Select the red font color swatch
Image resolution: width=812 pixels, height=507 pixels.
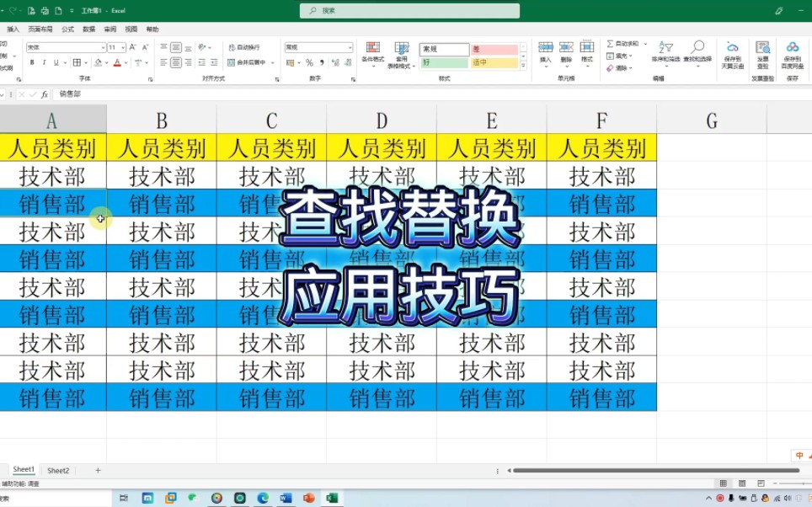116,66
